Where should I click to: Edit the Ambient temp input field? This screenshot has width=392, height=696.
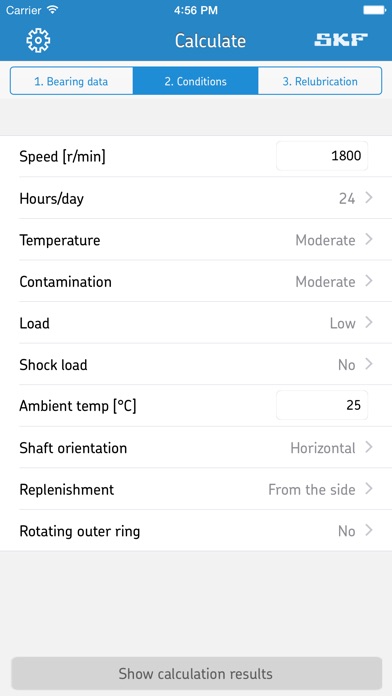pos(322,405)
